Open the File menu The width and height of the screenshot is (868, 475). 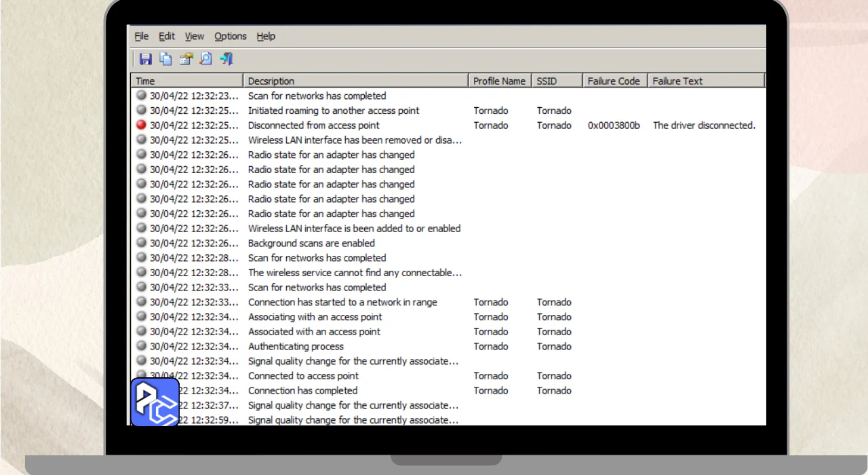click(141, 36)
